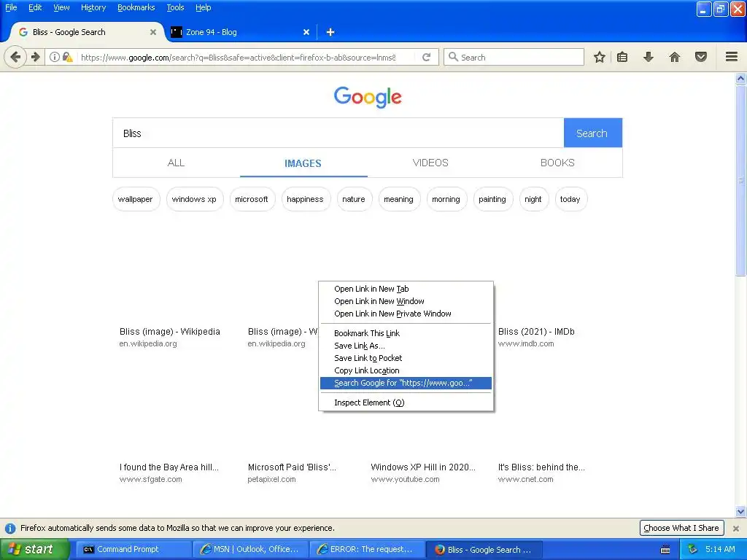Open the Bookmarks menu
The width and height of the screenshot is (747, 560).
tap(136, 7)
